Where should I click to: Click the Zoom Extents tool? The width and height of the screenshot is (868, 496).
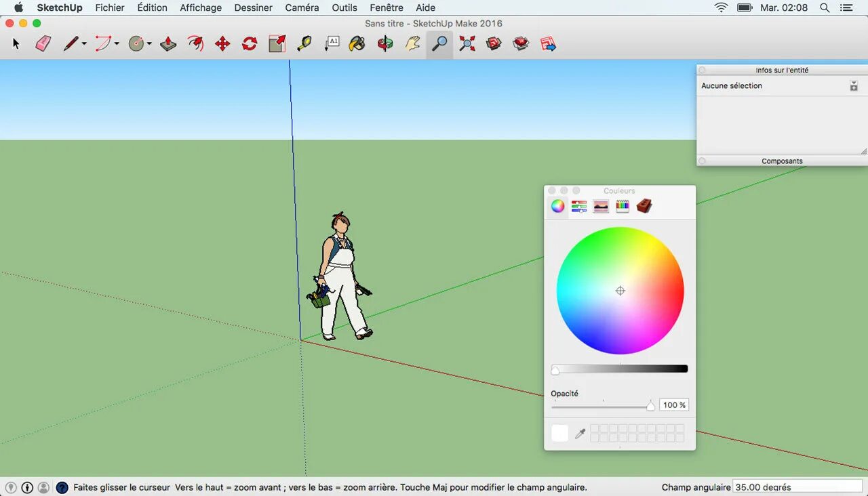click(467, 44)
